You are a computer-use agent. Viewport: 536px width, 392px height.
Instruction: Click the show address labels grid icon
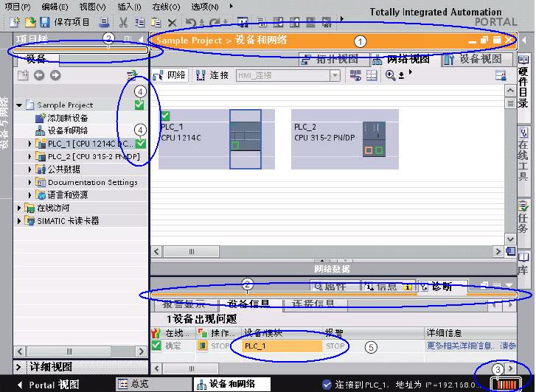[x=372, y=75]
